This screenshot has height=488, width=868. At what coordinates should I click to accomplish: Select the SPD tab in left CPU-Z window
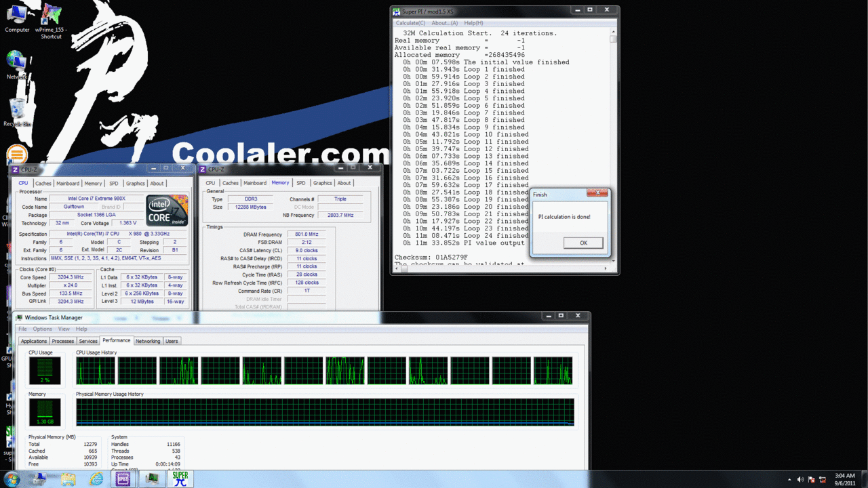click(x=114, y=183)
